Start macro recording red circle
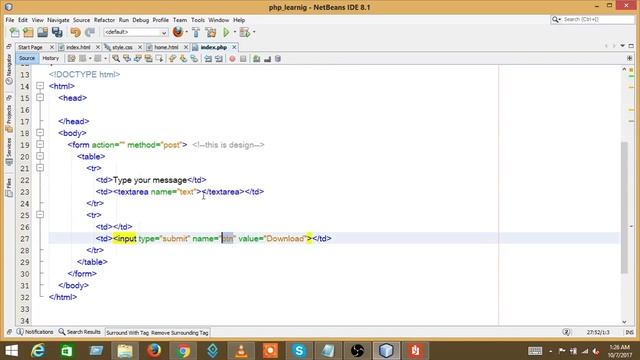Image resolution: width=640 pixels, height=360 pixels. (x=232, y=59)
